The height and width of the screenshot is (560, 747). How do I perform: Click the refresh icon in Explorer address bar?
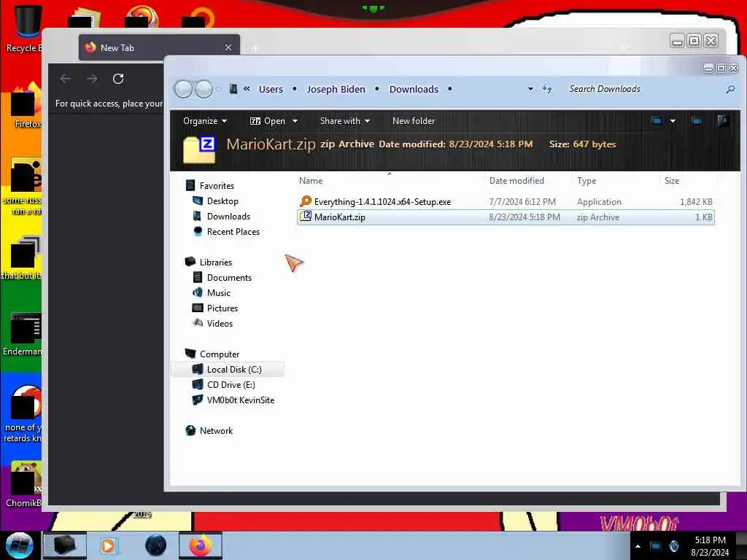(547, 89)
